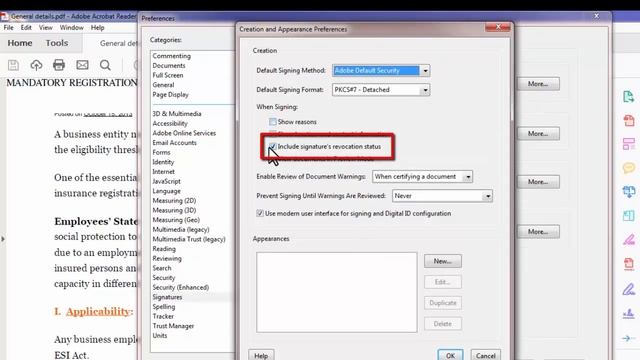Click the New... appearance button

[x=443, y=261]
